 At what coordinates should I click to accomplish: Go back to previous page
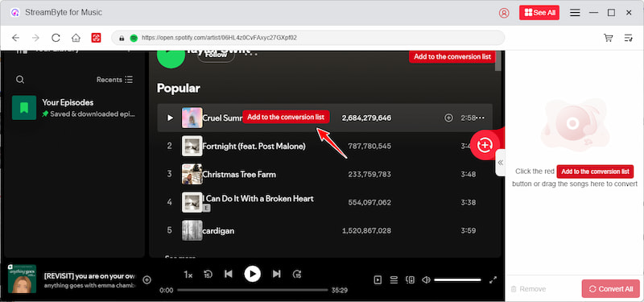15,38
